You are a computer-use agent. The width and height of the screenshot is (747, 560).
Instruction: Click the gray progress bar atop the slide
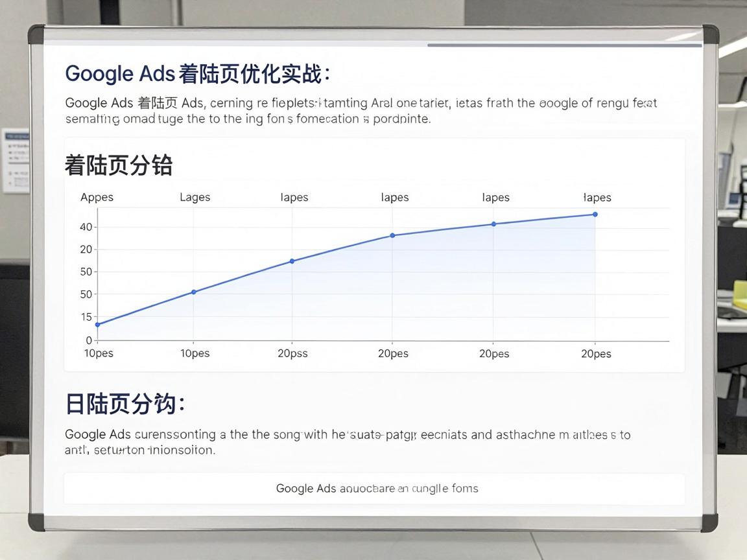point(565,45)
